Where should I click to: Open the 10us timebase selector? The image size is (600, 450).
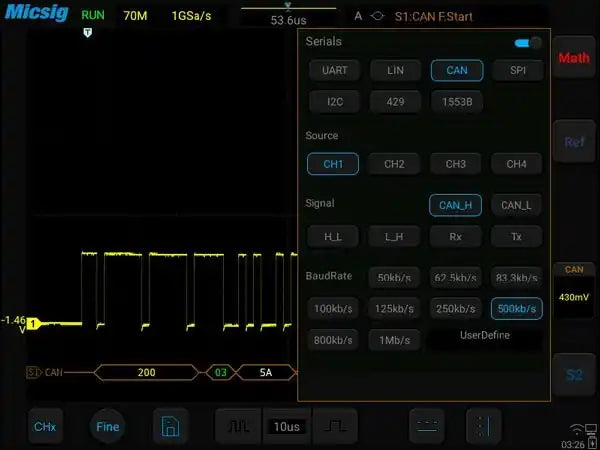pyautogui.click(x=285, y=426)
